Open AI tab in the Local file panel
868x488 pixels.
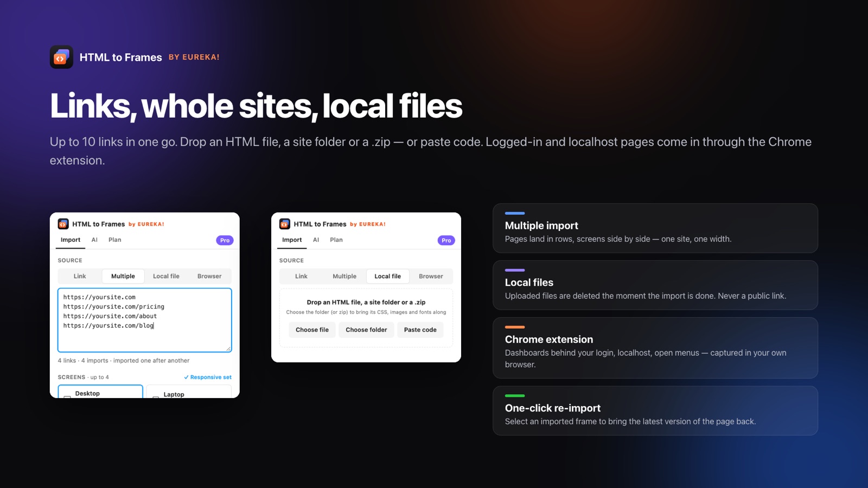[316, 240]
